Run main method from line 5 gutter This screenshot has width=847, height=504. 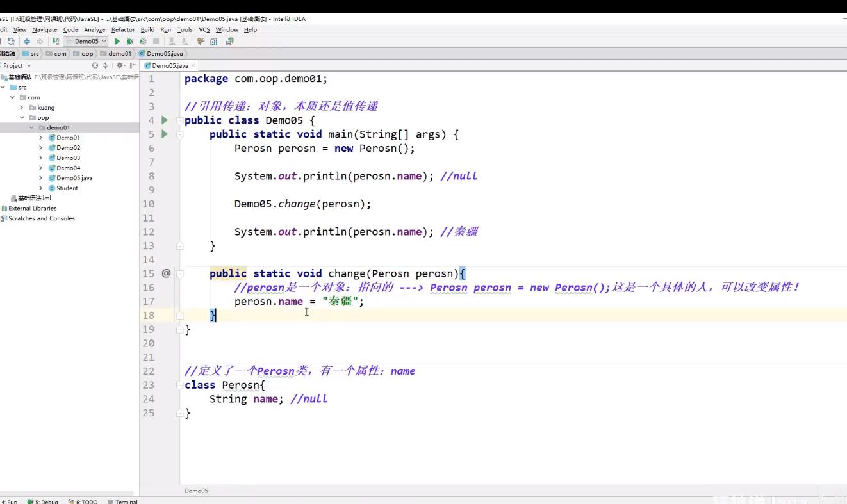pos(165,134)
